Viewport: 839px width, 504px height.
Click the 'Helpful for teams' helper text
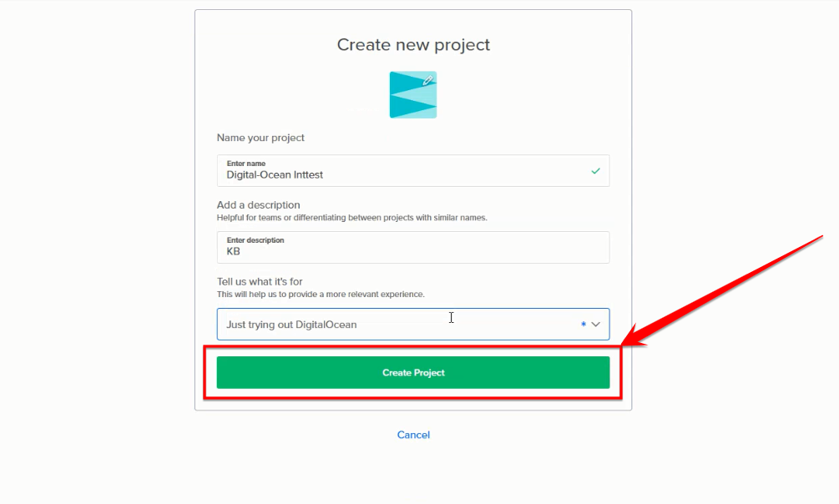pyautogui.click(x=352, y=218)
